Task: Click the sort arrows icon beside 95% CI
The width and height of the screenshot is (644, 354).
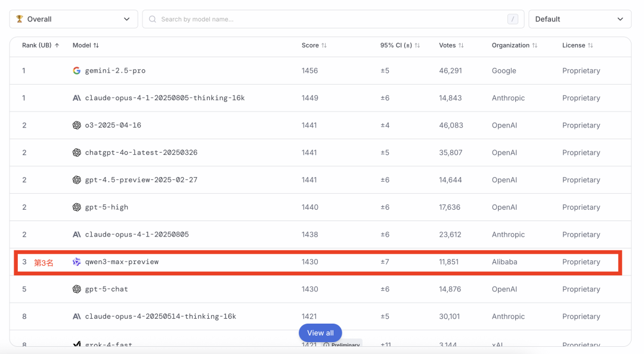Action: point(417,45)
